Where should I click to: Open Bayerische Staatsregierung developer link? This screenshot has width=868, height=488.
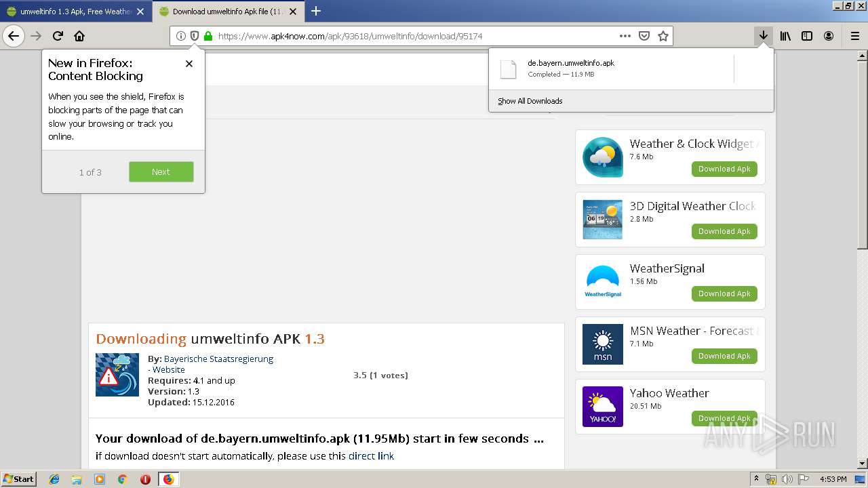(218, 359)
